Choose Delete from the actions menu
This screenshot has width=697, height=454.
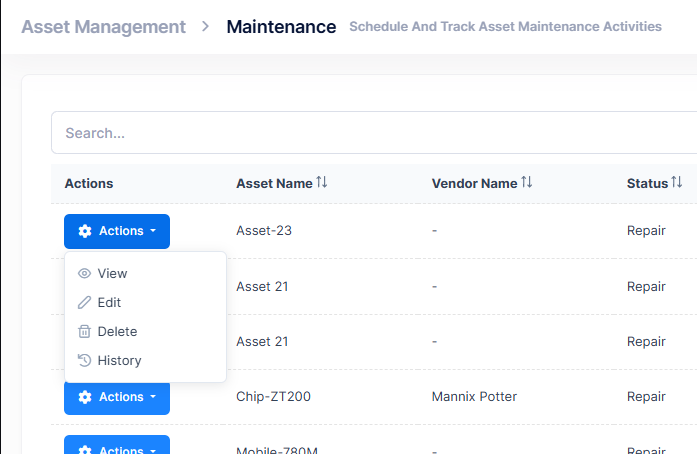coord(145,331)
